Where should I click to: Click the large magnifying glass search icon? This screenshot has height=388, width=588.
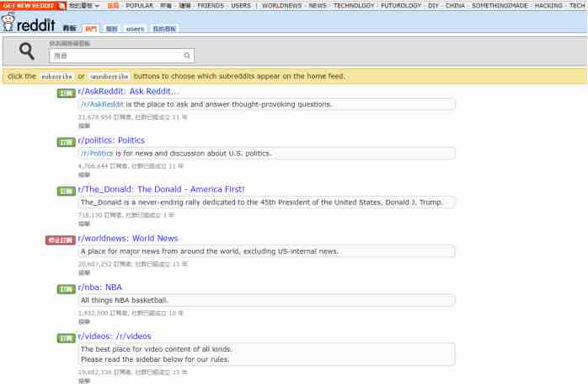tap(27, 52)
